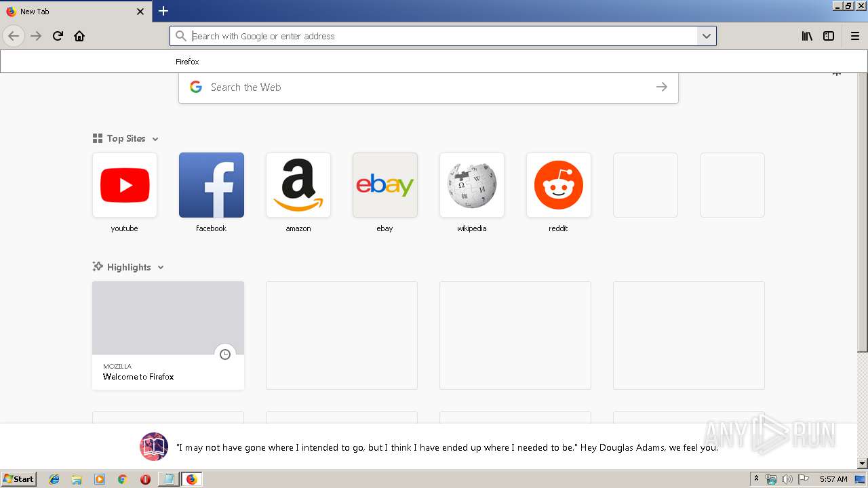Click the Highlights heading label
This screenshot has height=488, width=868.
tap(129, 267)
